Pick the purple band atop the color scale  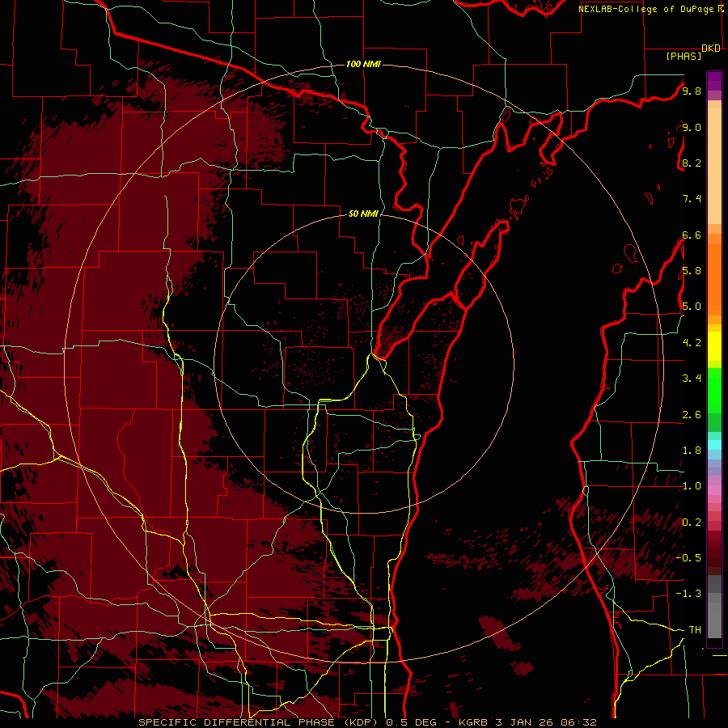point(714,81)
